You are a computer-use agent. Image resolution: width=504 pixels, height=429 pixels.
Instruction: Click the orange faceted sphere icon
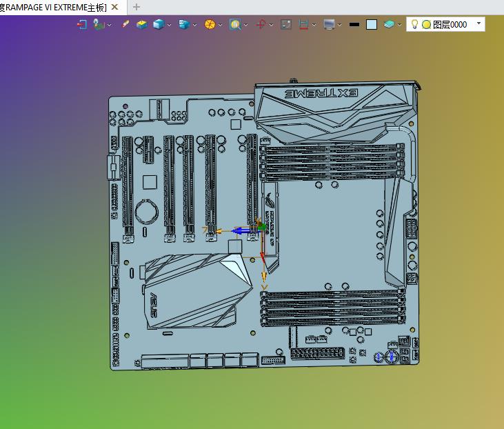pyautogui.click(x=210, y=24)
